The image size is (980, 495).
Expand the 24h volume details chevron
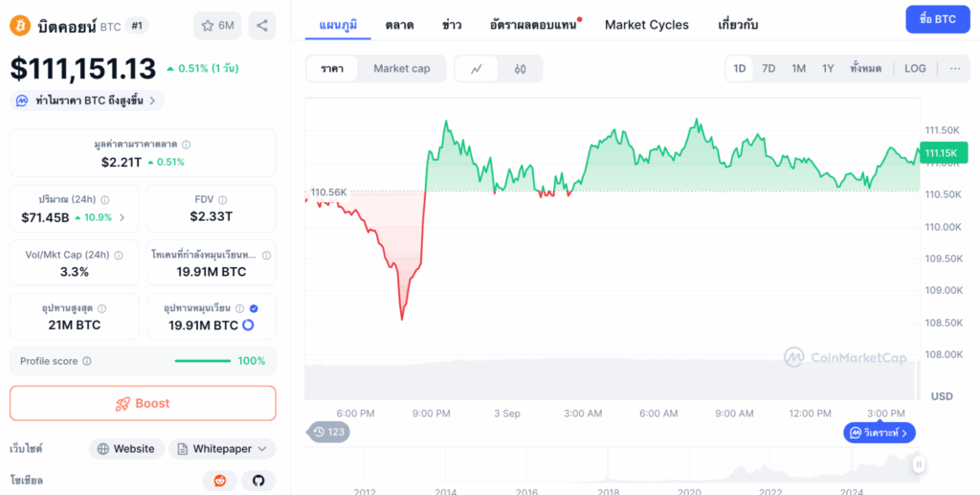point(122,217)
